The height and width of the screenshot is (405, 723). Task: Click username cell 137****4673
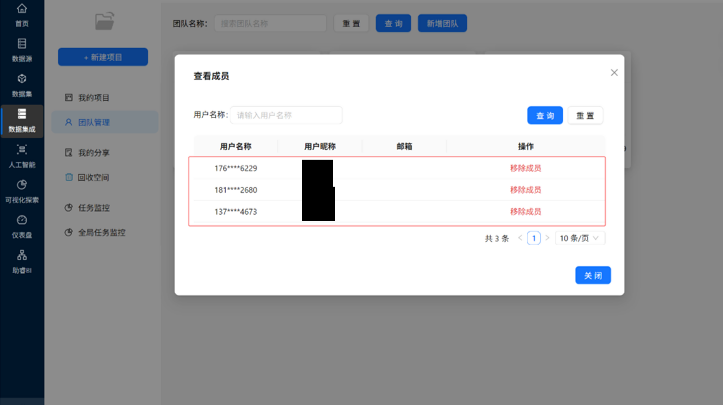pos(236,211)
